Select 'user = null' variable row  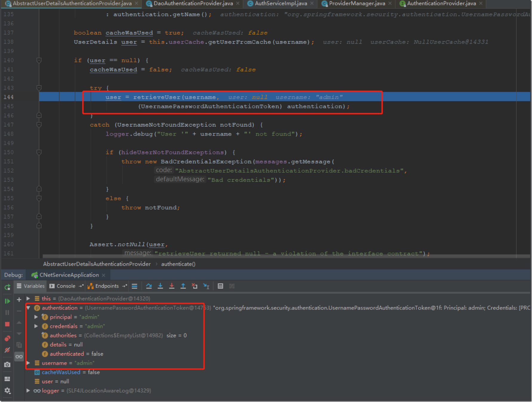pyautogui.click(x=52, y=381)
